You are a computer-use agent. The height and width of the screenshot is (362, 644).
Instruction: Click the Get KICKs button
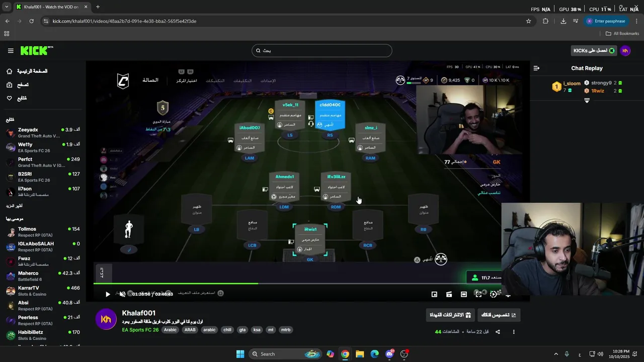click(594, 50)
